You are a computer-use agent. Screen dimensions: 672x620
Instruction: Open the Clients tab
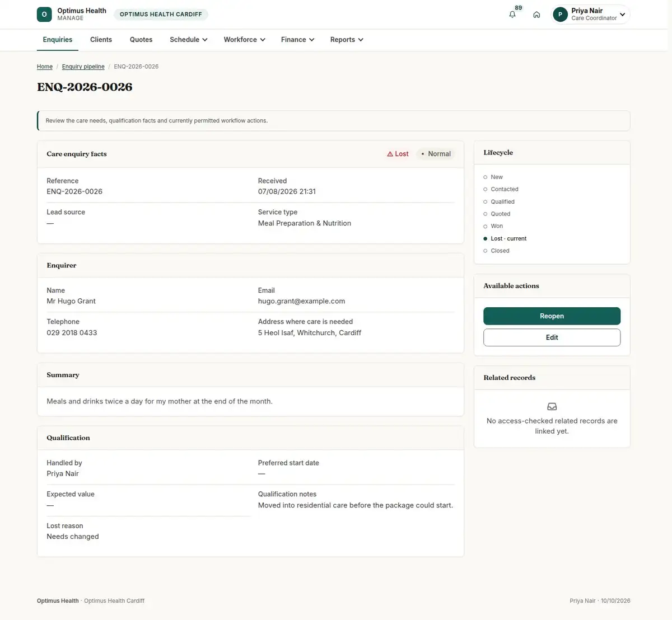click(x=101, y=40)
